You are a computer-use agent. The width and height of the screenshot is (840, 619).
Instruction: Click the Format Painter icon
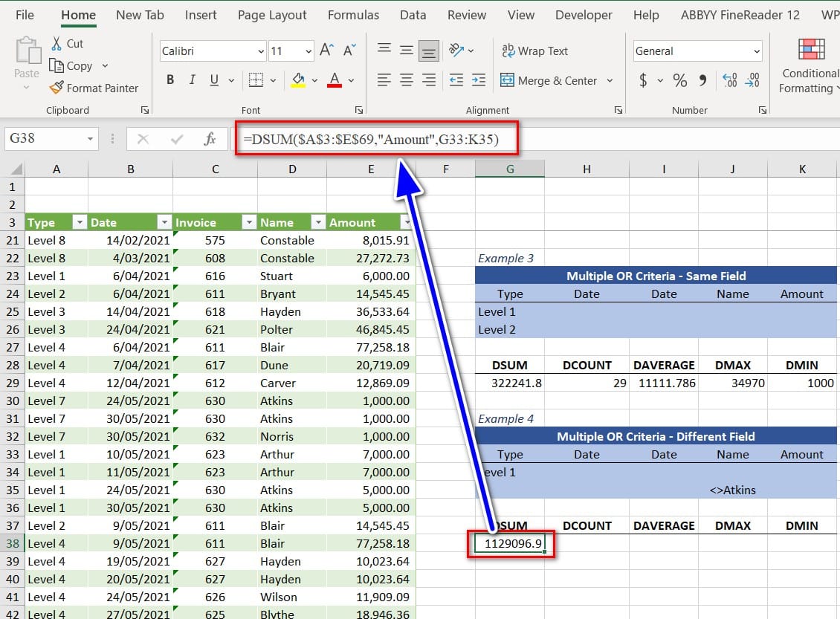click(x=56, y=88)
